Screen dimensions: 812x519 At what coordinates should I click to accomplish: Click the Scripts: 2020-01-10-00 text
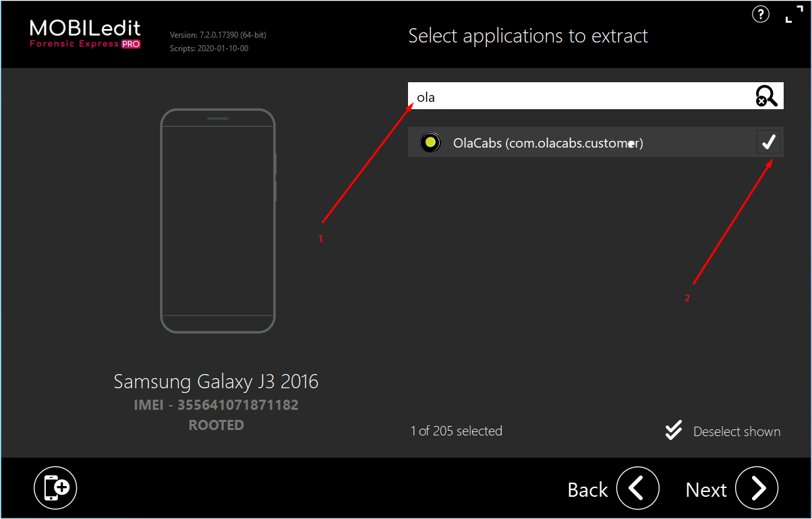(209, 49)
